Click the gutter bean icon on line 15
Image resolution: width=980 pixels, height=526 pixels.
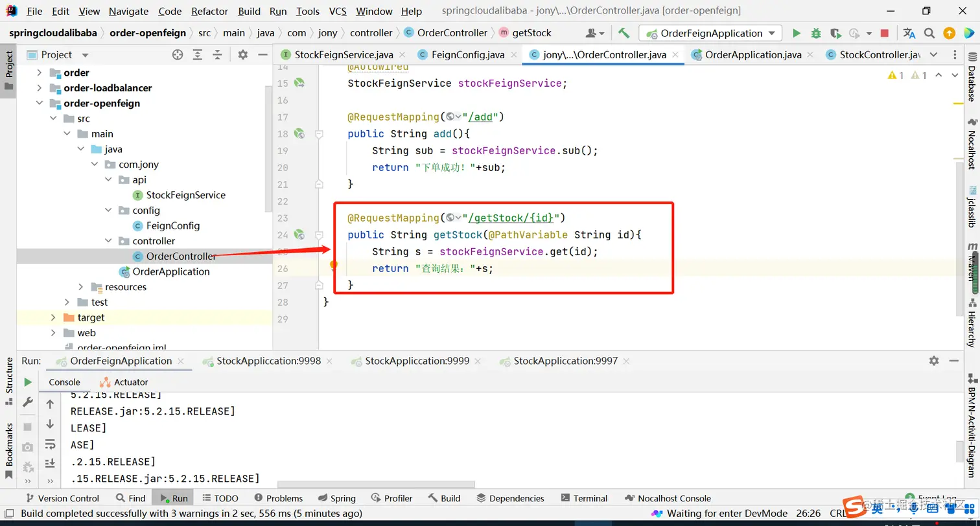[x=299, y=83]
